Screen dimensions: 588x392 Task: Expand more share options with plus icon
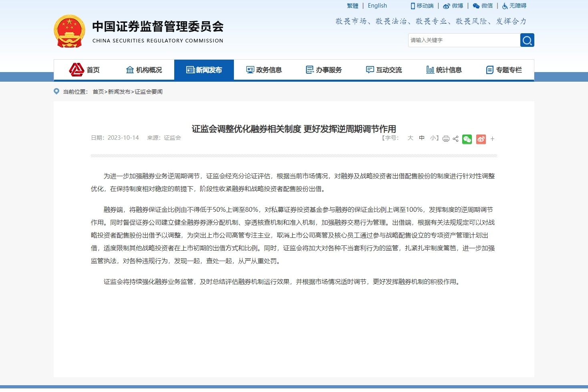coord(492,139)
